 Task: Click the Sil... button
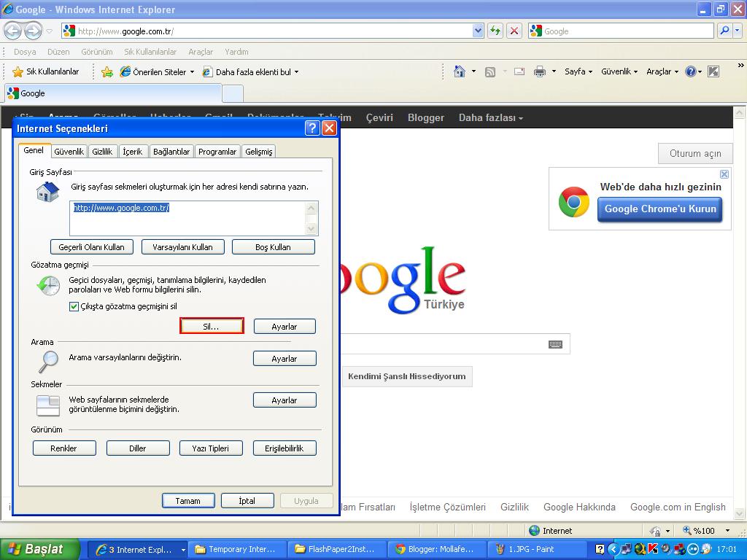click(212, 326)
